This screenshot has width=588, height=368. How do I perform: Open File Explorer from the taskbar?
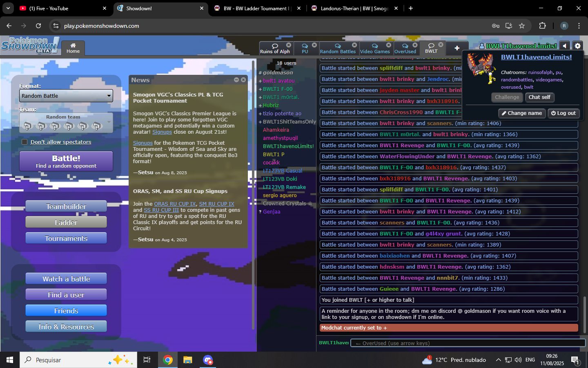coord(188,360)
